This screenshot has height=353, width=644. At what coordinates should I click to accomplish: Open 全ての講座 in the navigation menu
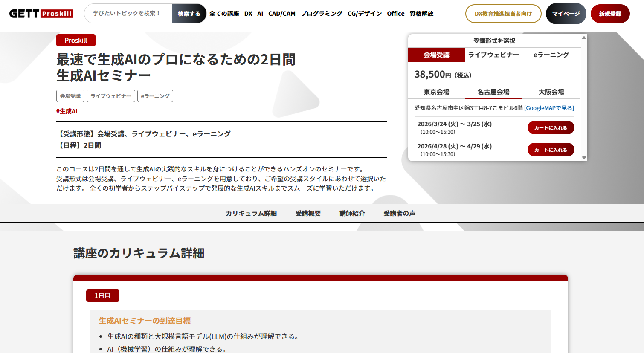[x=224, y=14]
